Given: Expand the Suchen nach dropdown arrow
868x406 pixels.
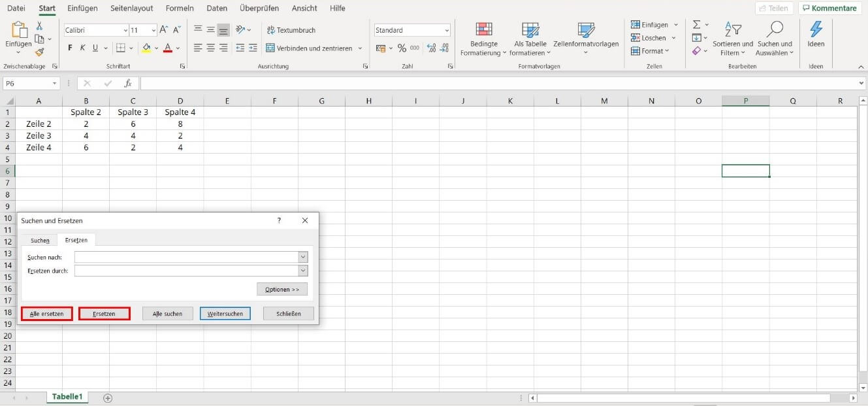Looking at the screenshot, I should click(302, 258).
